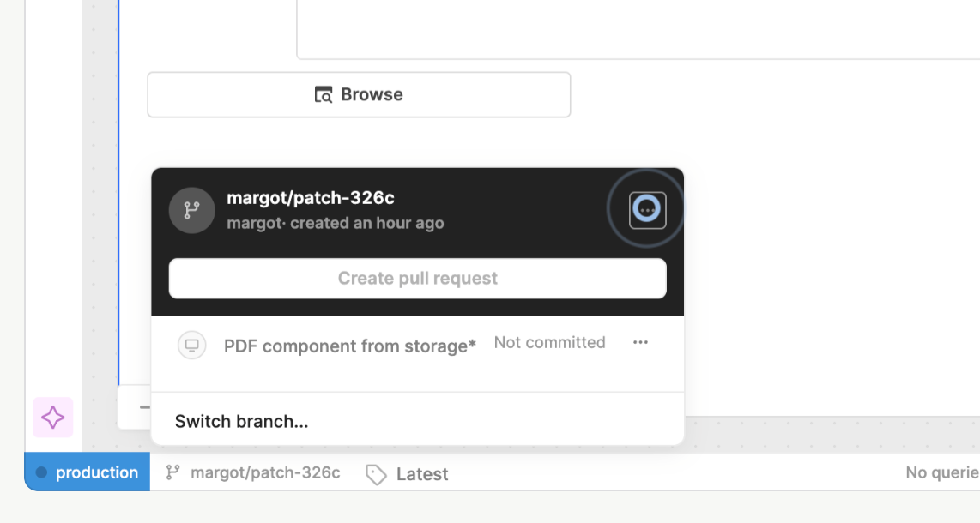This screenshot has height=523, width=980.
Task: Click the magnifier icon on Browse button
Action: pyautogui.click(x=324, y=95)
